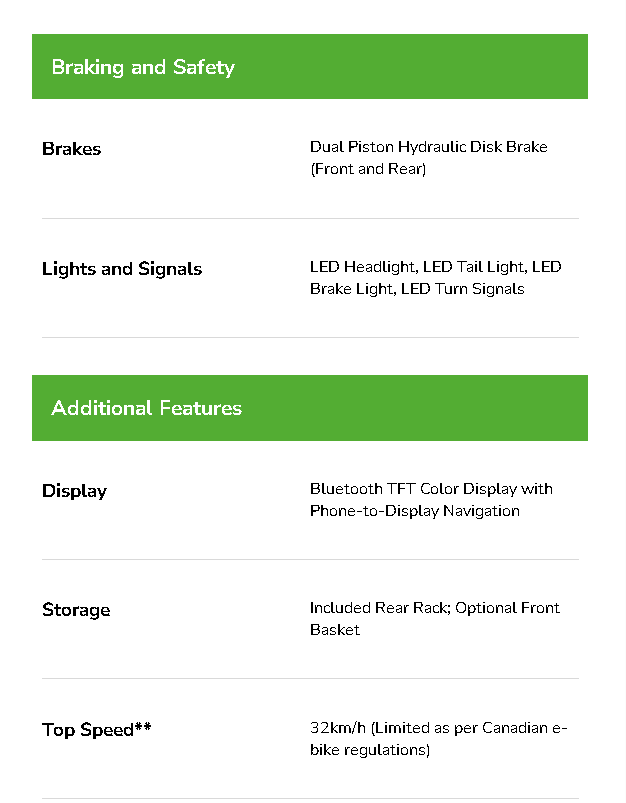
Task: Click the Additional Features section header
Action: coord(146,408)
